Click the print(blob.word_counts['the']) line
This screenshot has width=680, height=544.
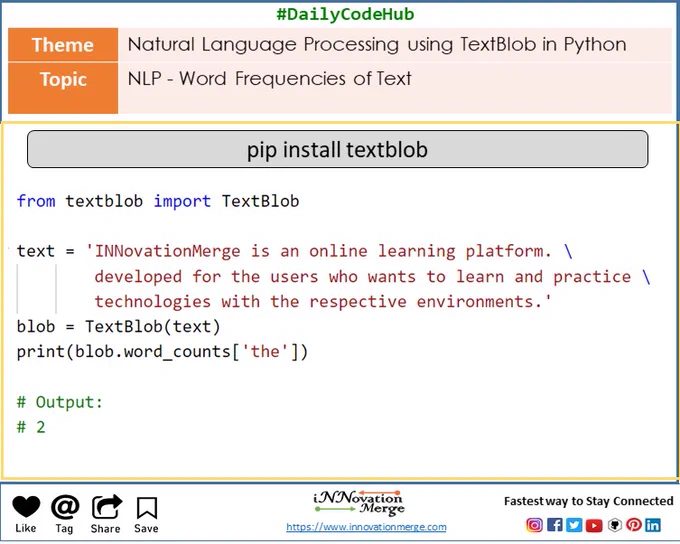point(162,352)
